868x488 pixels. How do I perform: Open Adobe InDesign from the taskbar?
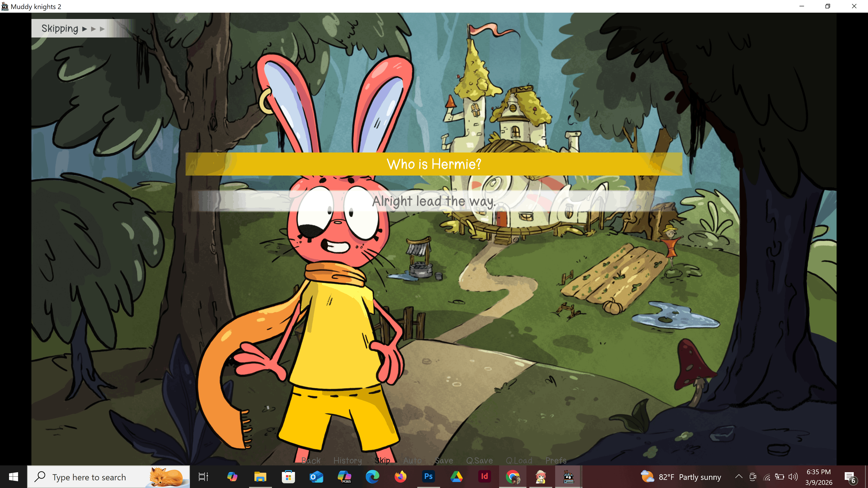tap(485, 477)
